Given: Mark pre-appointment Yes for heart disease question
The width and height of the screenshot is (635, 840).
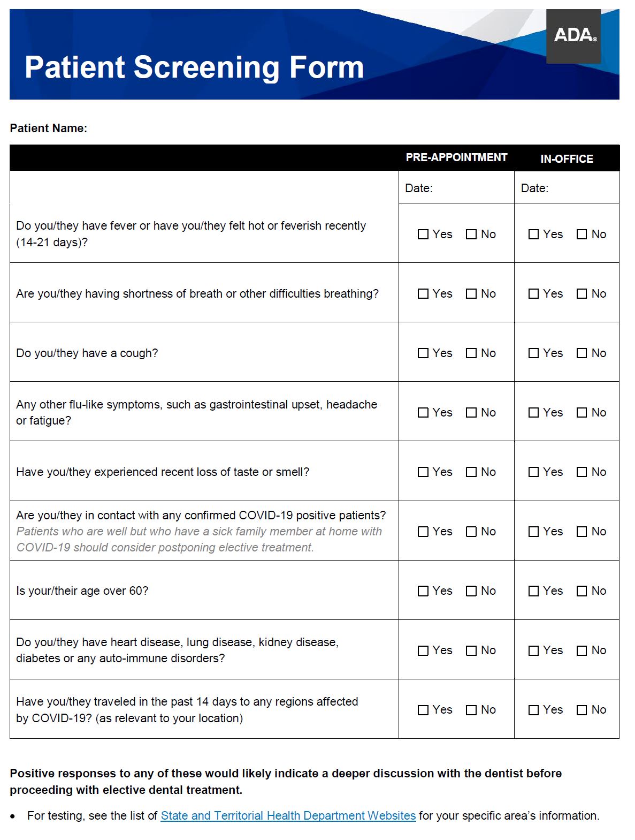Looking at the screenshot, I should (x=423, y=650).
